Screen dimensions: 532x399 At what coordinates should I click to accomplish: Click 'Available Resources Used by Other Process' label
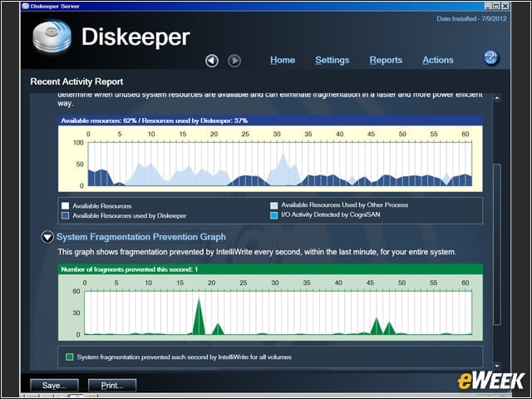click(345, 205)
